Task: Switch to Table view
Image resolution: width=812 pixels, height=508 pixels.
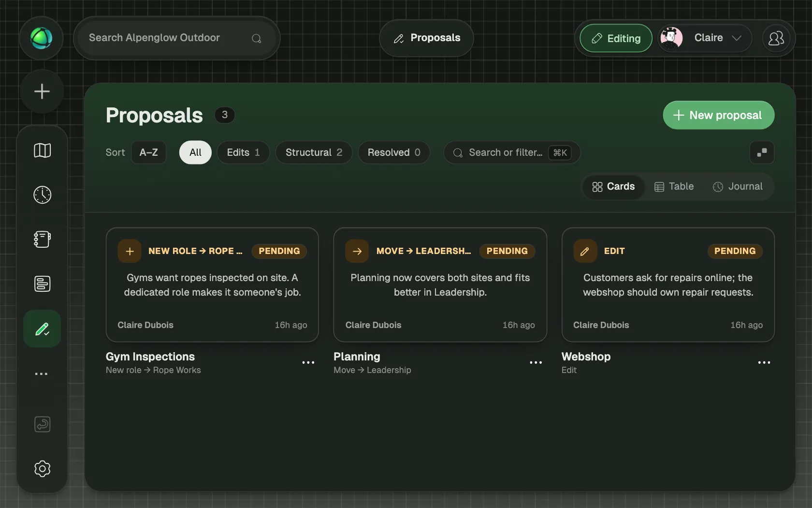Action: click(674, 187)
